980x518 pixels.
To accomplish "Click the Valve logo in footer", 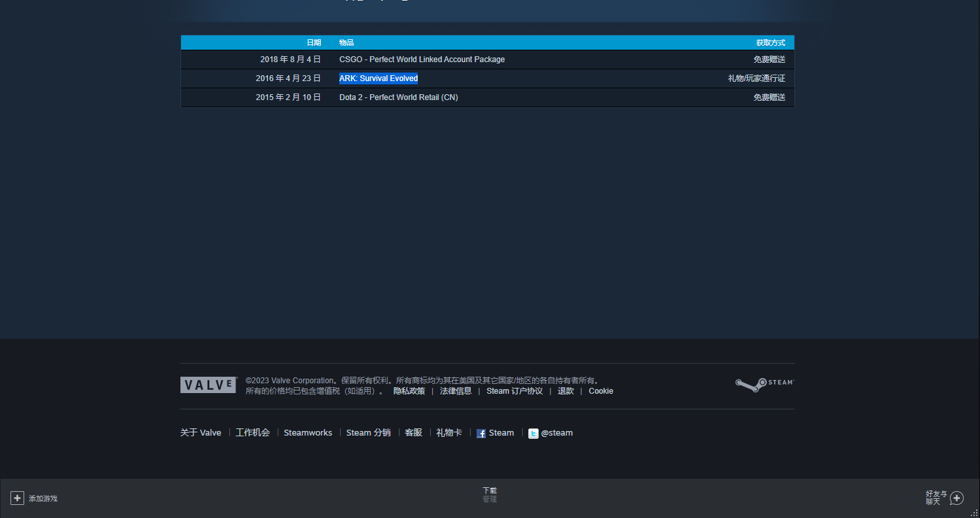I will tap(208, 385).
